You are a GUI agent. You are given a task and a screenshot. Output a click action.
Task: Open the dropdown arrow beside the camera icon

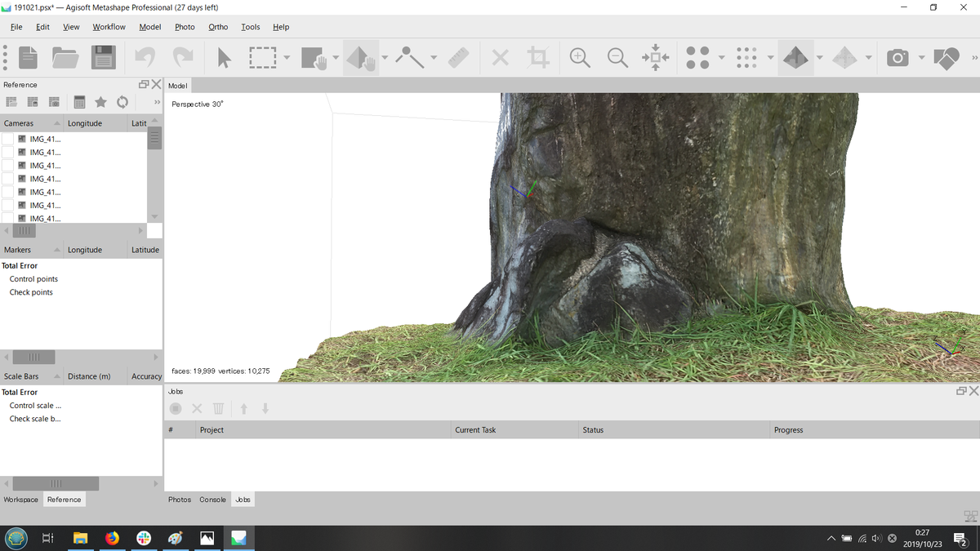coord(921,58)
